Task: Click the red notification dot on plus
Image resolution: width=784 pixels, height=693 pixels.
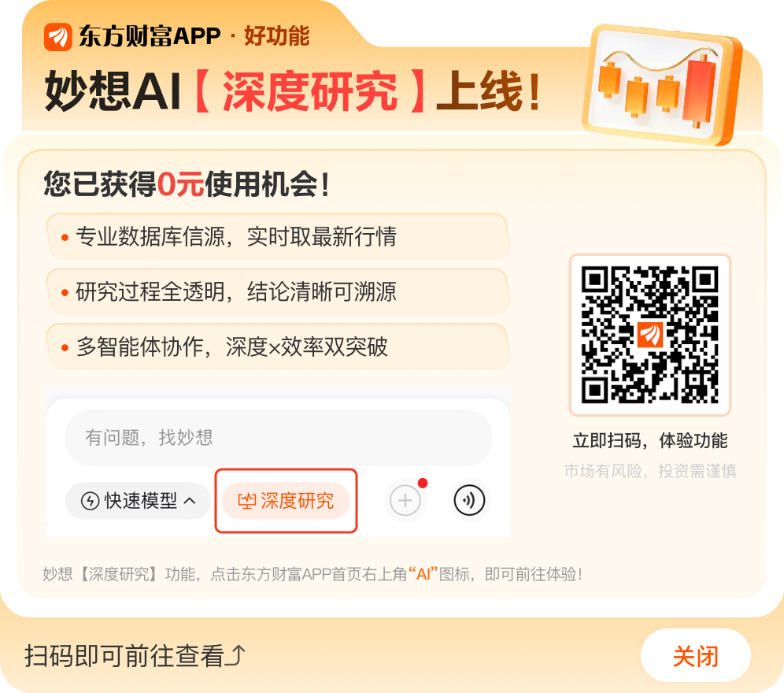Action: point(423,483)
